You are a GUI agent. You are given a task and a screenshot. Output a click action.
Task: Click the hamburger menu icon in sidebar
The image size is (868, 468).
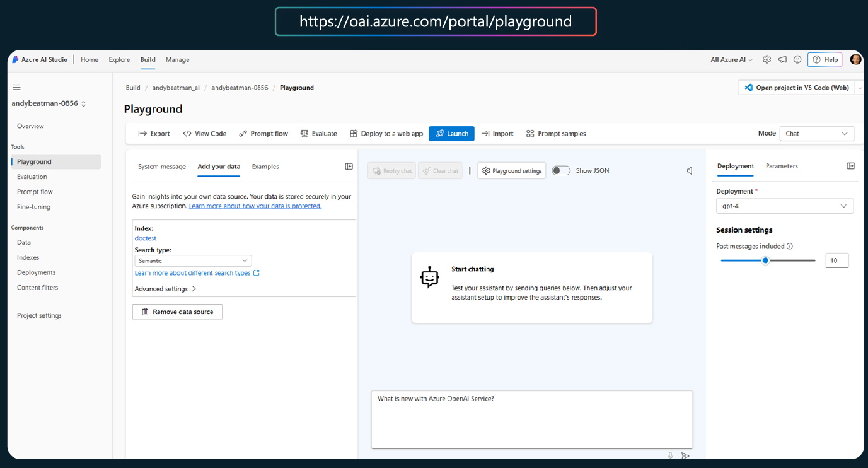(x=16, y=87)
